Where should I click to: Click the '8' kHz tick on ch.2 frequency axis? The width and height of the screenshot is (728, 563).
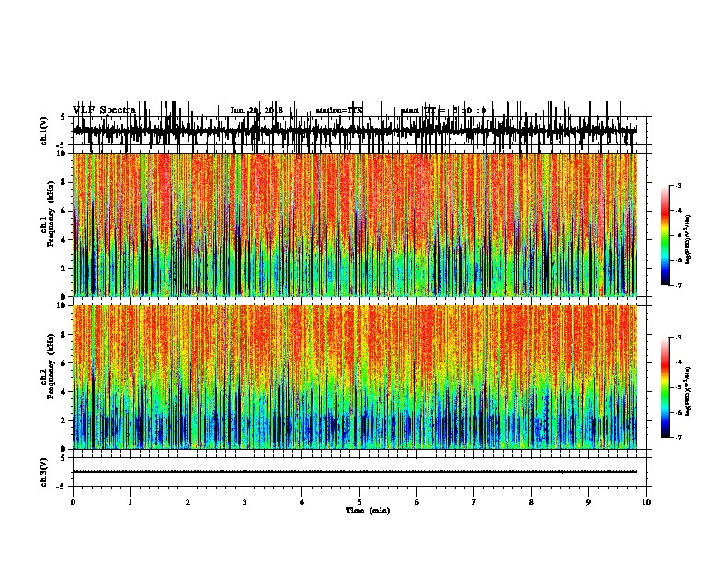pyautogui.click(x=64, y=335)
